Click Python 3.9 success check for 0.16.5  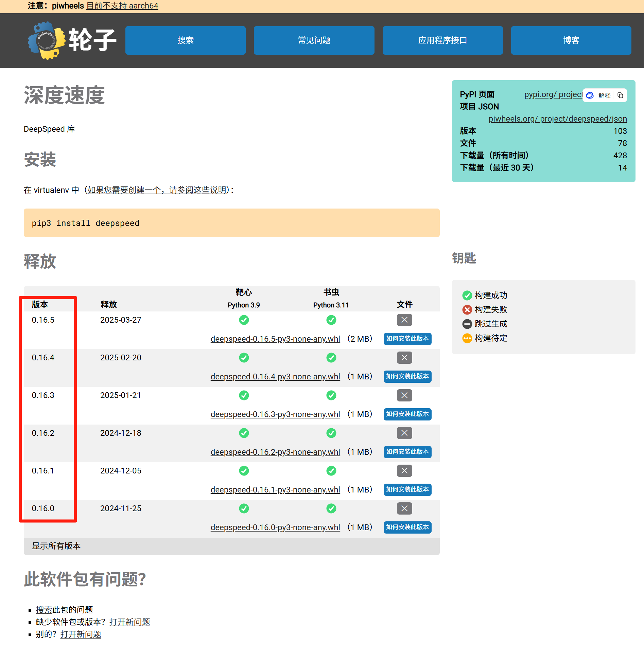pos(244,320)
